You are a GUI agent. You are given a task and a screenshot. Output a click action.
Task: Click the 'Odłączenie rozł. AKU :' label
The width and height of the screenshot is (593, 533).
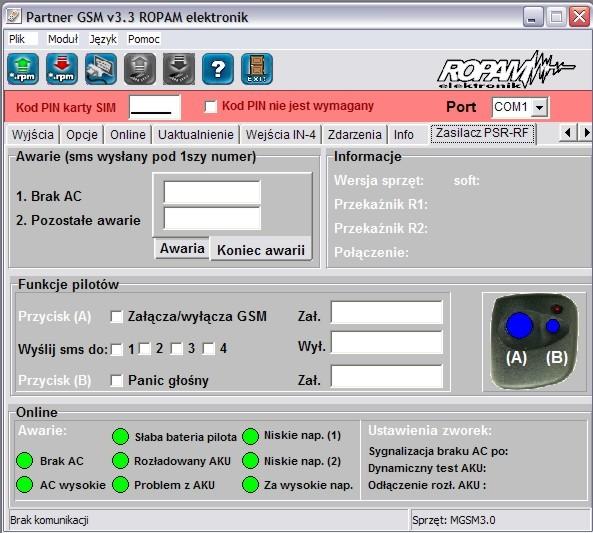tap(427, 485)
